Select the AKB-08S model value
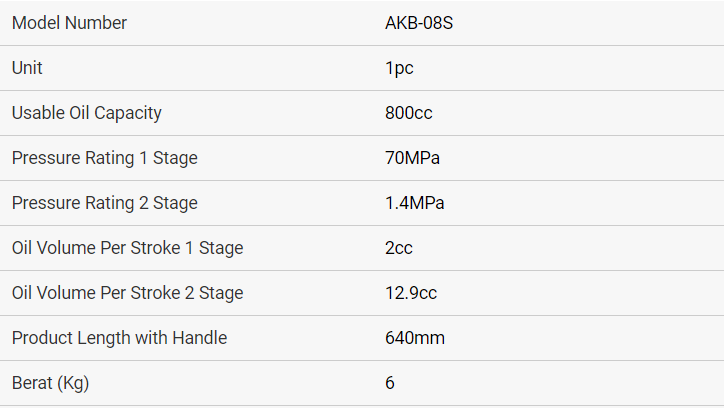This screenshot has height=408, width=724. point(418,23)
